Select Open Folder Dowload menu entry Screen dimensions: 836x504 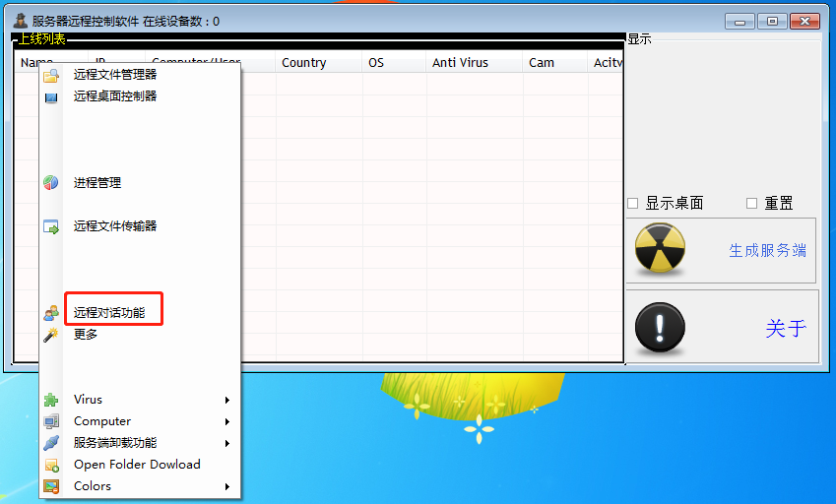coord(137,465)
